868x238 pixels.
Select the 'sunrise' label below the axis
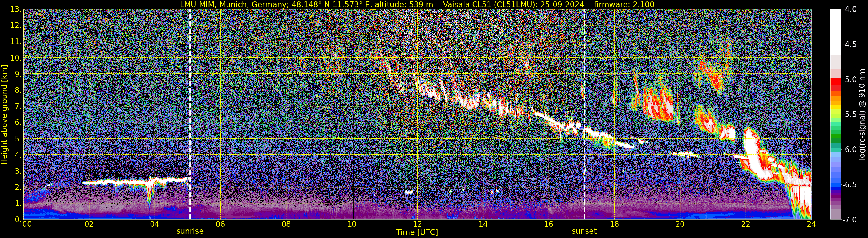coord(190,231)
